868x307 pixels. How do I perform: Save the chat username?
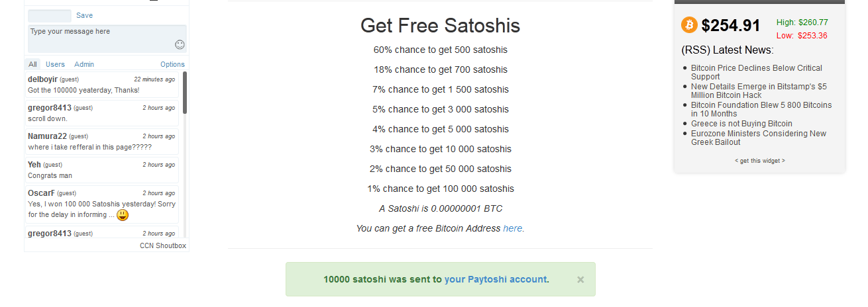(x=84, y=15)
